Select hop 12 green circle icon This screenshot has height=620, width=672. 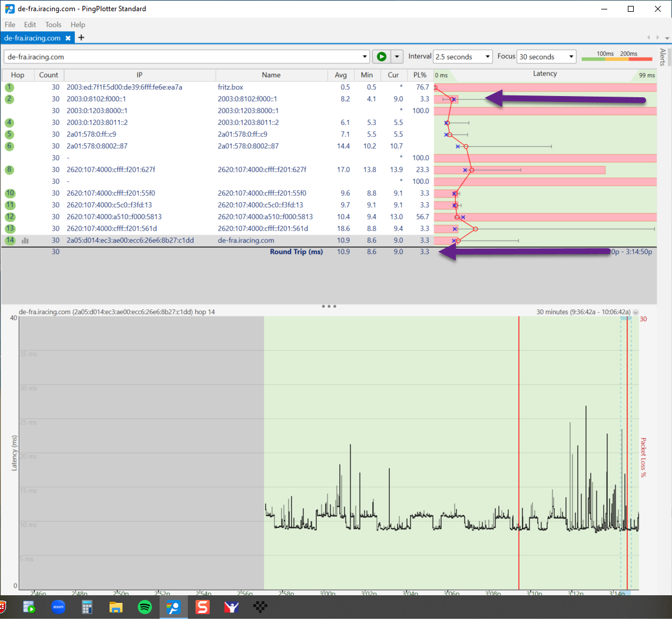coord(10,217)
